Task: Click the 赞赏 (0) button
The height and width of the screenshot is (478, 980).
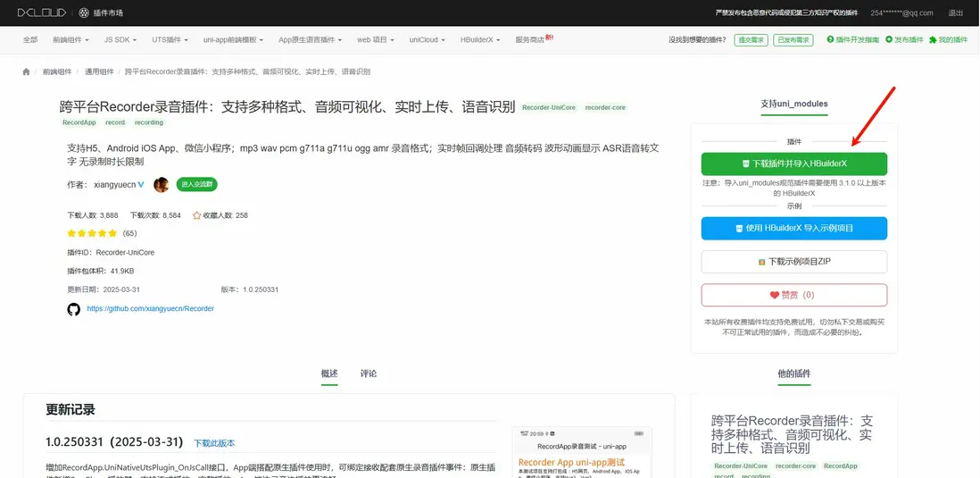Action: (x=793, y=295)
